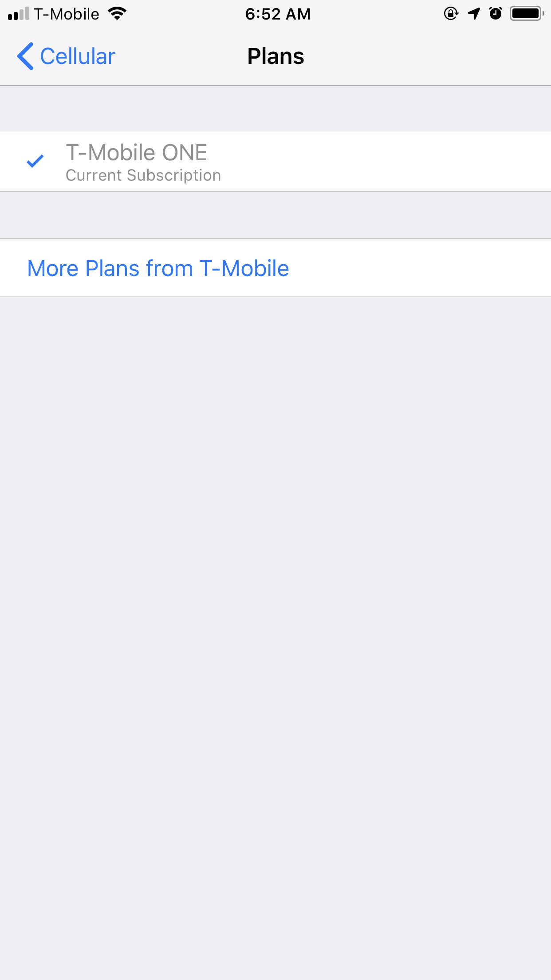Tap the battery indicator icon

pos(527,14)
